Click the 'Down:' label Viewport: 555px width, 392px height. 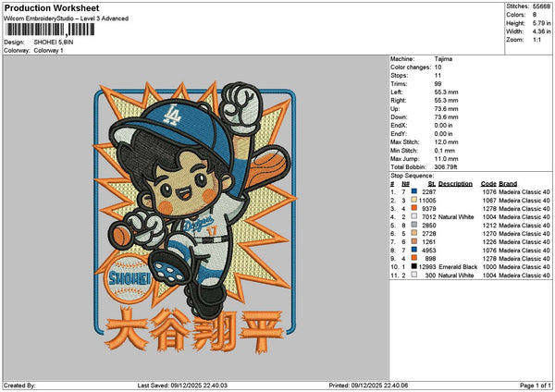[399, 117]
